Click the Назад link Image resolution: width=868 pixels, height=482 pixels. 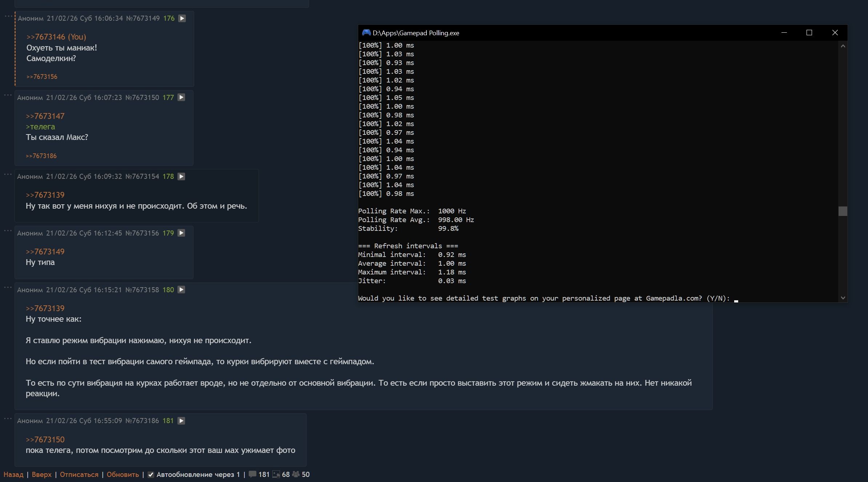point(13,474)
